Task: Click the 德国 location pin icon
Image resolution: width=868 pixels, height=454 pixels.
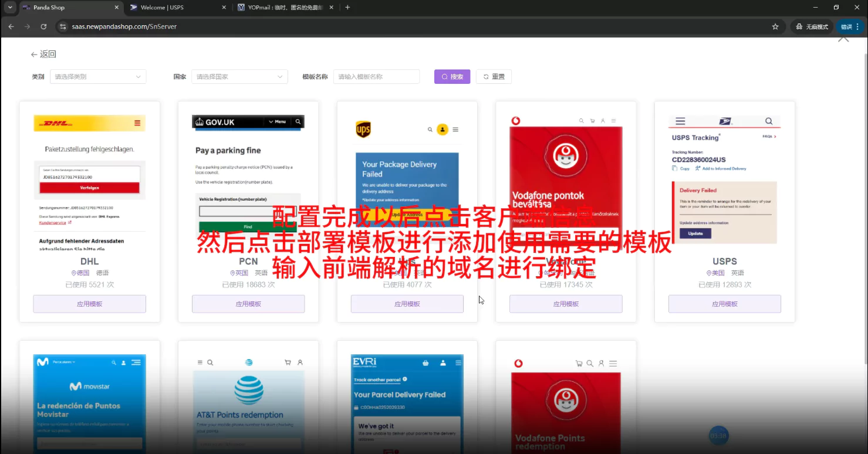Action: click(x=74, y=273)
